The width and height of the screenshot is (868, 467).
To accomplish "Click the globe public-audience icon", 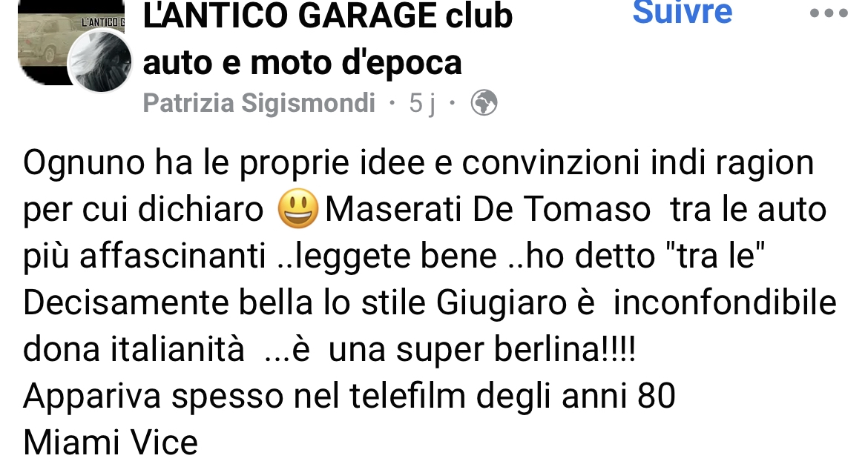I will (484, 103).
